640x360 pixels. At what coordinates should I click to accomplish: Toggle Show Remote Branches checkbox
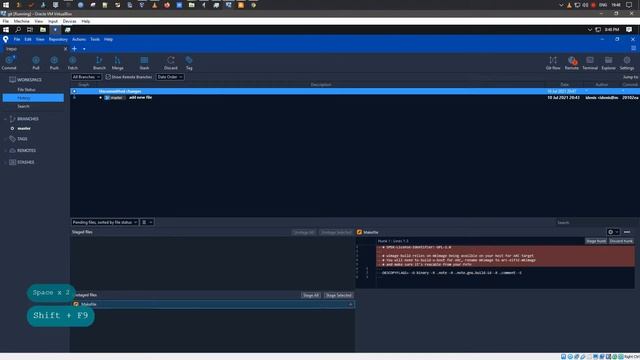click(x=108, y=77)
